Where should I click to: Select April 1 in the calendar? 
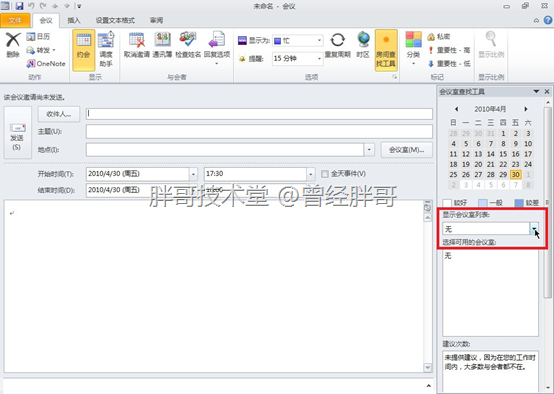pos(503,134)
